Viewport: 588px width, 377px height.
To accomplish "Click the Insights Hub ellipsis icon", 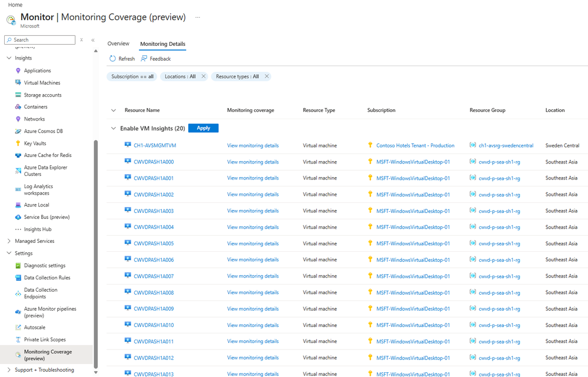I will [x=18, y=229].
